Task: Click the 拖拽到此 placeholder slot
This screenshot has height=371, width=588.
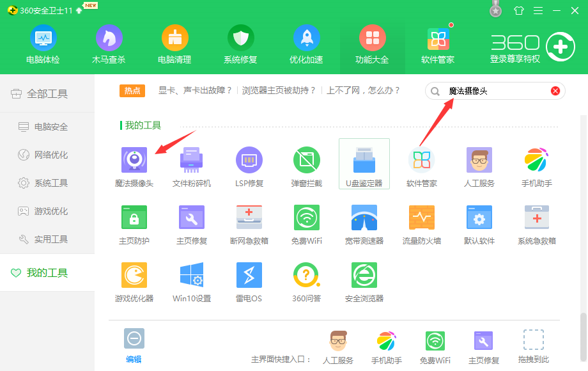Action: (x=533, y=346)
